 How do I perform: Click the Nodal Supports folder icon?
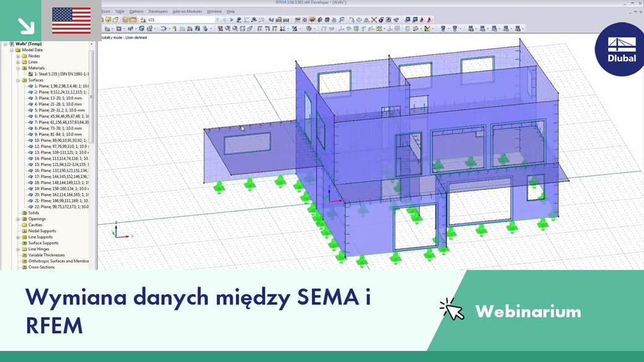tap(24, 231)
